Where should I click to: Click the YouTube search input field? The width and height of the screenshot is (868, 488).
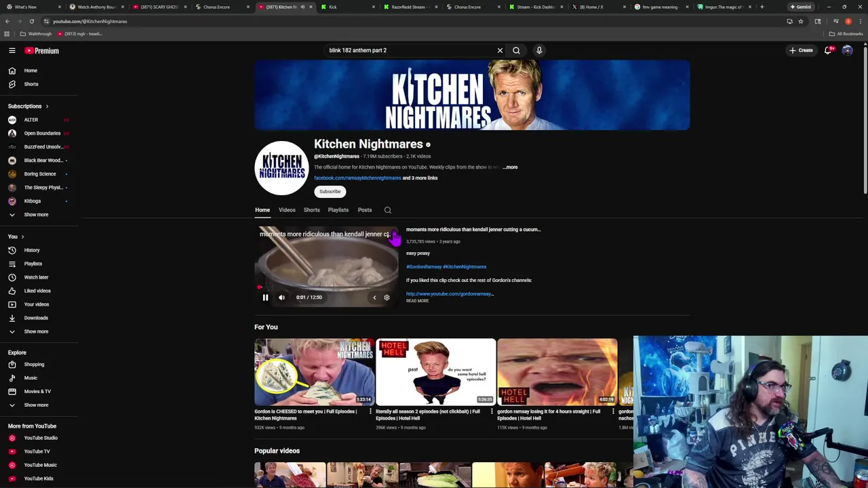(410, 50)
